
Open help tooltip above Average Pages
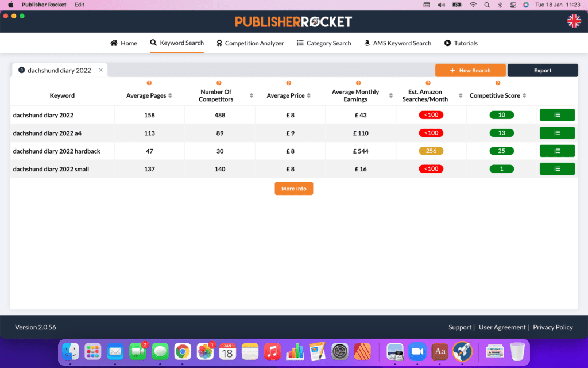149,83
